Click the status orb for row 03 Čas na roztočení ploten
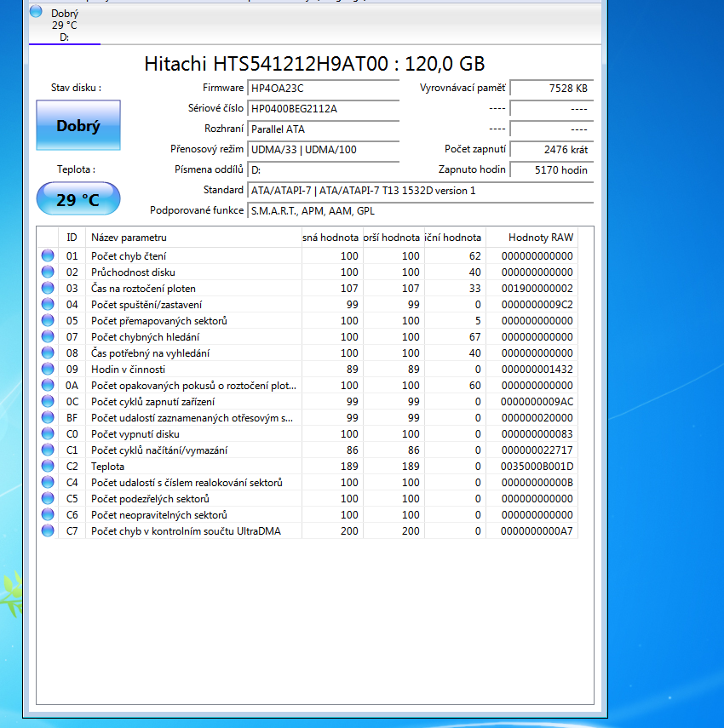 (x=48, y=288)
